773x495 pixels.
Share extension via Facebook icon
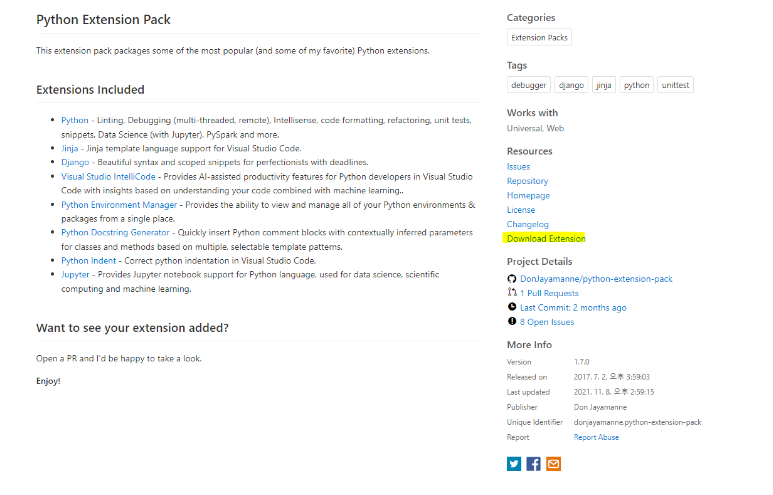click(x=533, y=464)
